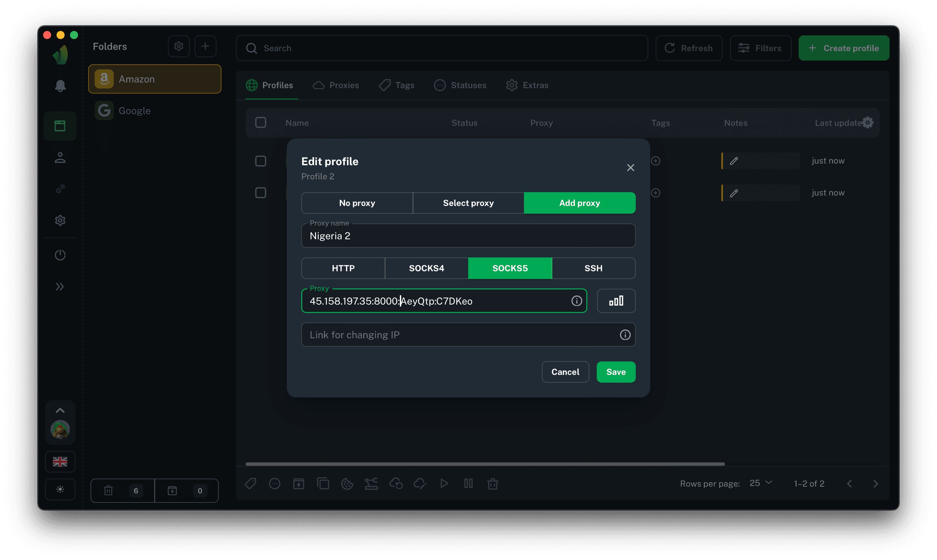Image resolution: width=937 pixels, height=560 pixels.
Task: Click the proxy check bar-chart icon
Action: 616,301
